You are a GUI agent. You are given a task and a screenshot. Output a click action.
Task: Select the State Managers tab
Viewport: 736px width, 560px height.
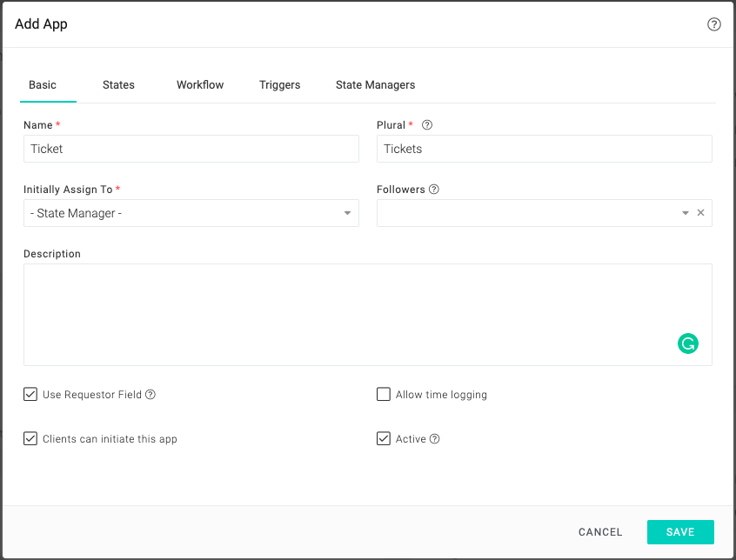tap(375, 85)
